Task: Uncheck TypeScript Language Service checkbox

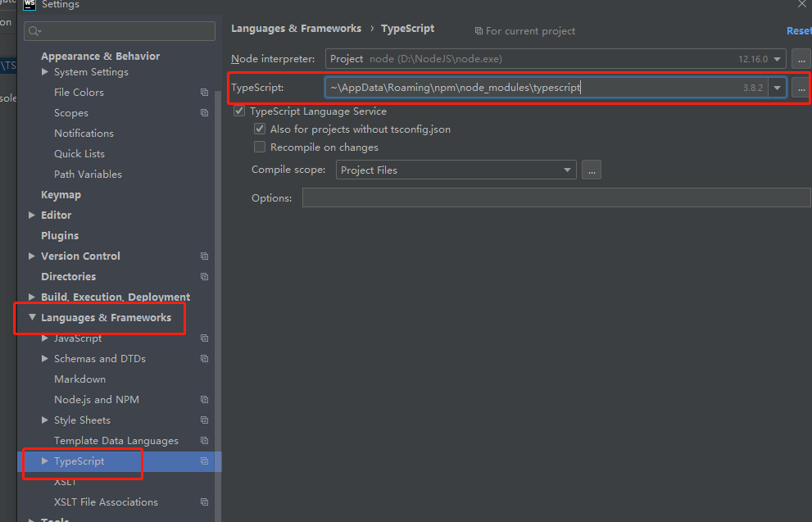Action: pos(239,111)
